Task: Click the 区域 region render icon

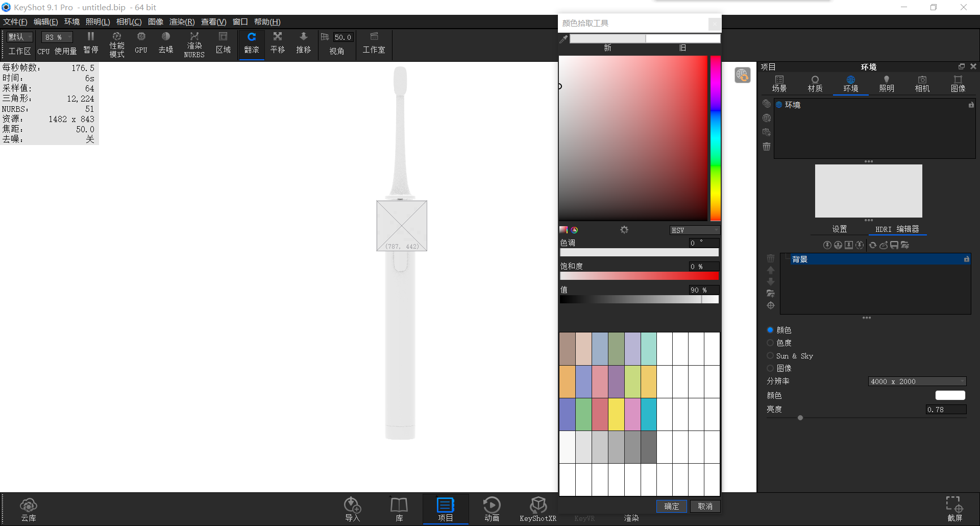Action: 223,43
